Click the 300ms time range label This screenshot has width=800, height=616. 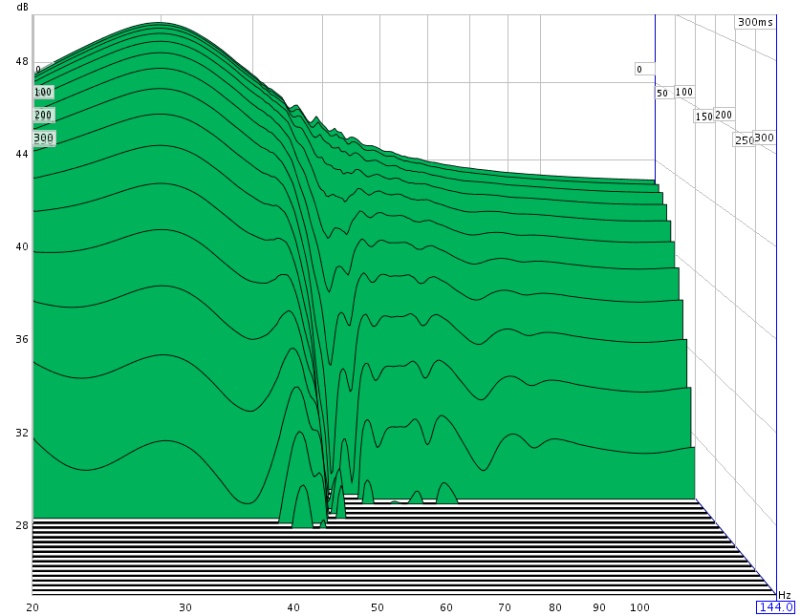[x=755, y=22]
